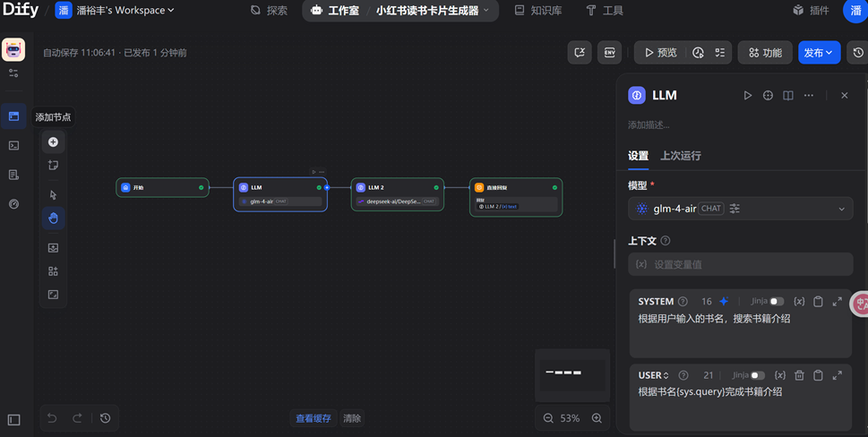Viewport: 868px width, 437px height.
Task: Open the monitoring gauge icon in sidebar
Action: (x=13, y=204)
